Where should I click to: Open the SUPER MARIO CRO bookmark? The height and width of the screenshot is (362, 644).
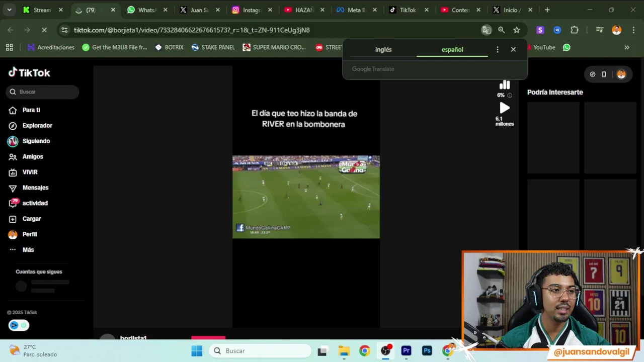(274, 47)
